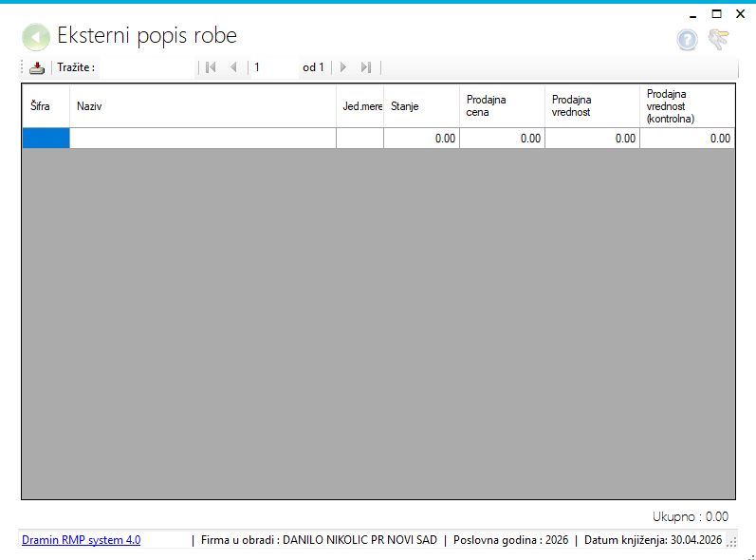The width and height of the screenshot is (756, 560).
Task: Click the Jed.mere column header
Action: pos(360,106)
